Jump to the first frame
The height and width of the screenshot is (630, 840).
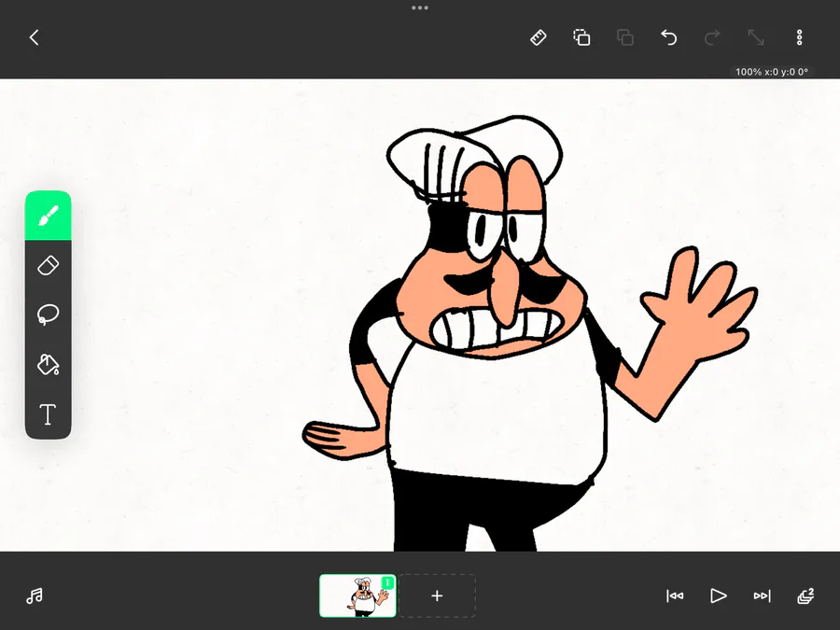[675, 595]
